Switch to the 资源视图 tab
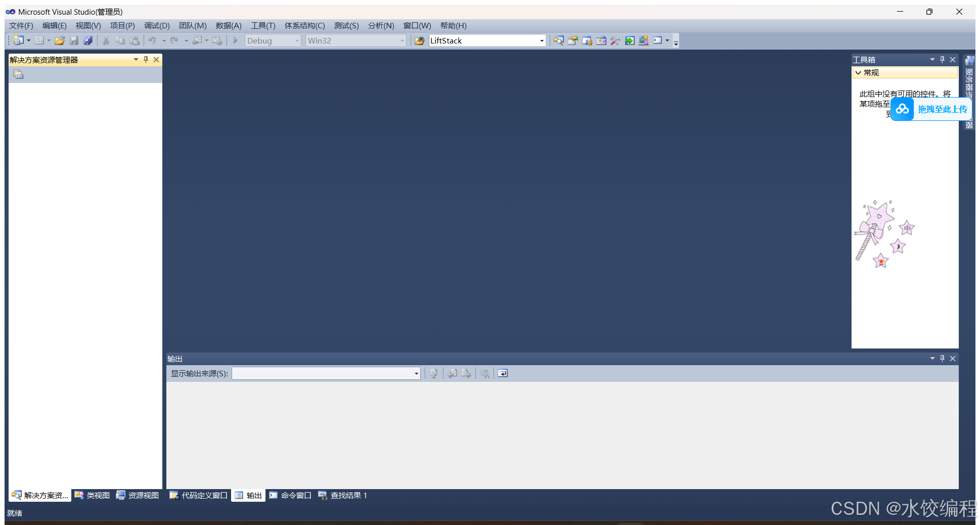The width and height of the screenshot is (980, 525). pos(138,496)
